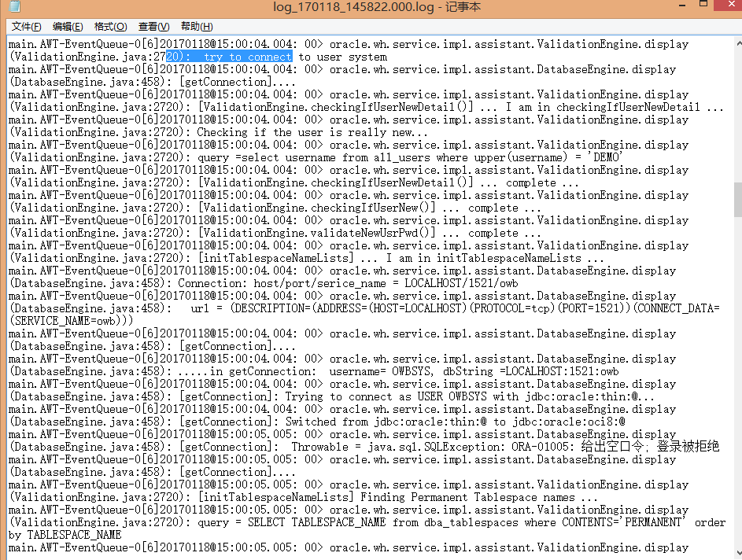This screenshot has height=560, width=742.
Task: Click the words "to user system"
Action: point(342,57)
